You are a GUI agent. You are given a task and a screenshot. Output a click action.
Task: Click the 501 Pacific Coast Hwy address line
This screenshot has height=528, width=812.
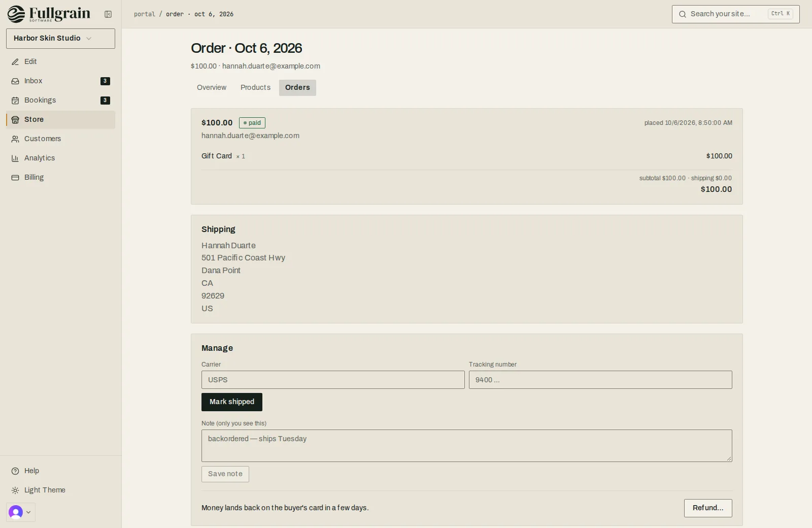click(x=243, y=258)
